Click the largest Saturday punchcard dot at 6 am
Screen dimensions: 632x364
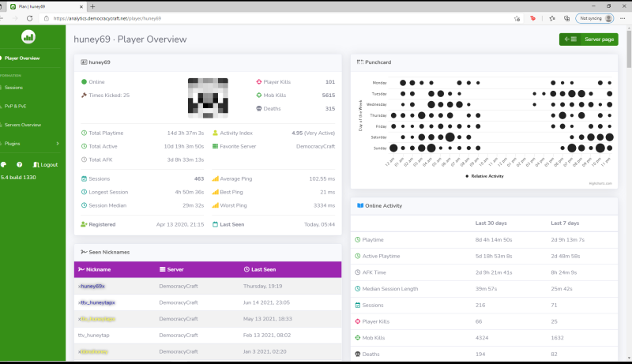(x=450, y=137)
